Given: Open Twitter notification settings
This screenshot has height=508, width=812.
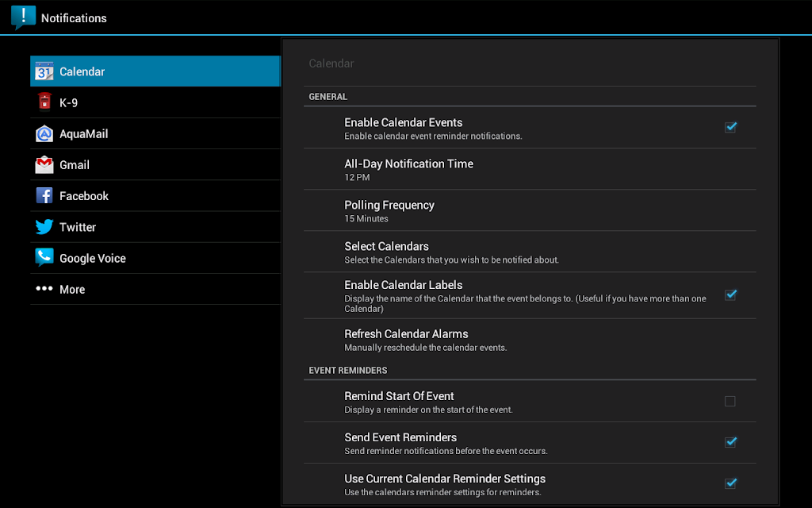Looking at the screenshot, I should 155,227.
